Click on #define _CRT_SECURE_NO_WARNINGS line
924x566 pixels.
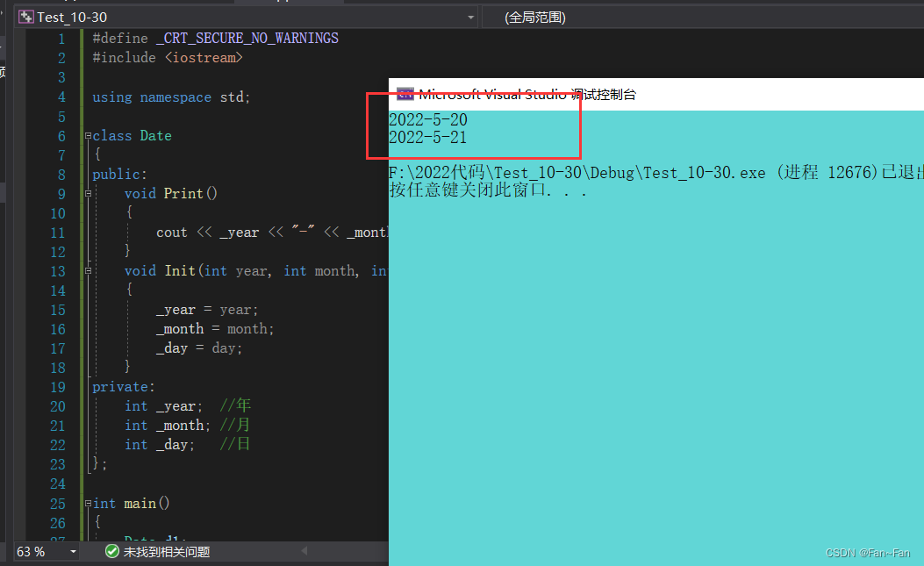(215, 39)
